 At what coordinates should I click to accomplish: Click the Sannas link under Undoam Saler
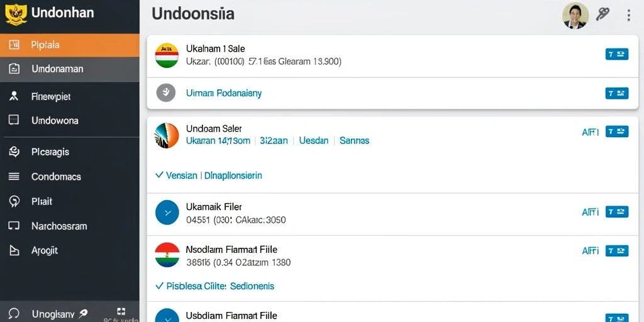point(354,140)
